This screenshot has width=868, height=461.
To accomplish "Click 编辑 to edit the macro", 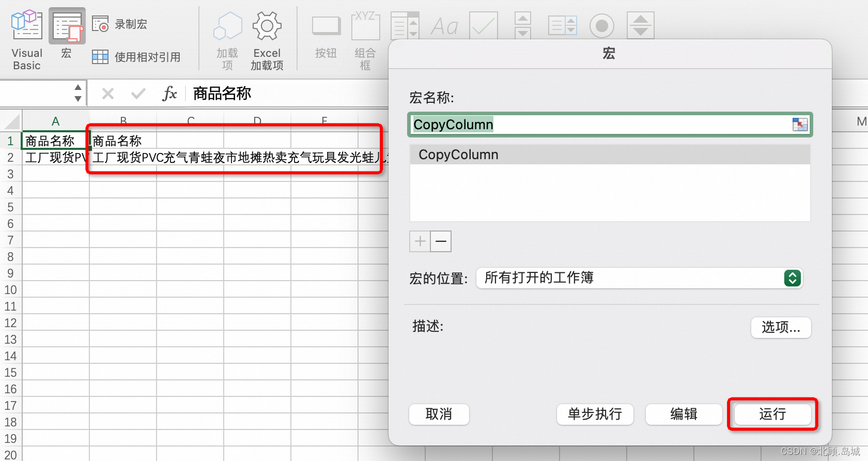I will click(x=684, y=414).
